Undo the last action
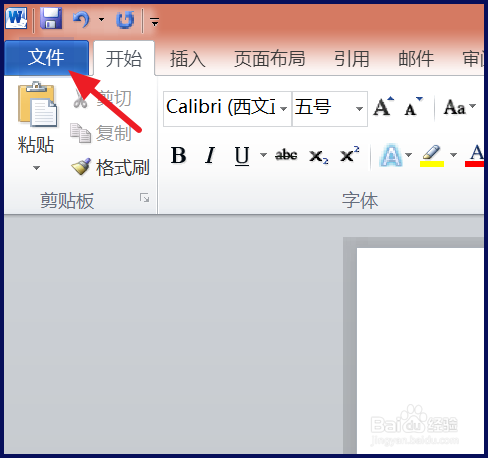 [81, 19]
